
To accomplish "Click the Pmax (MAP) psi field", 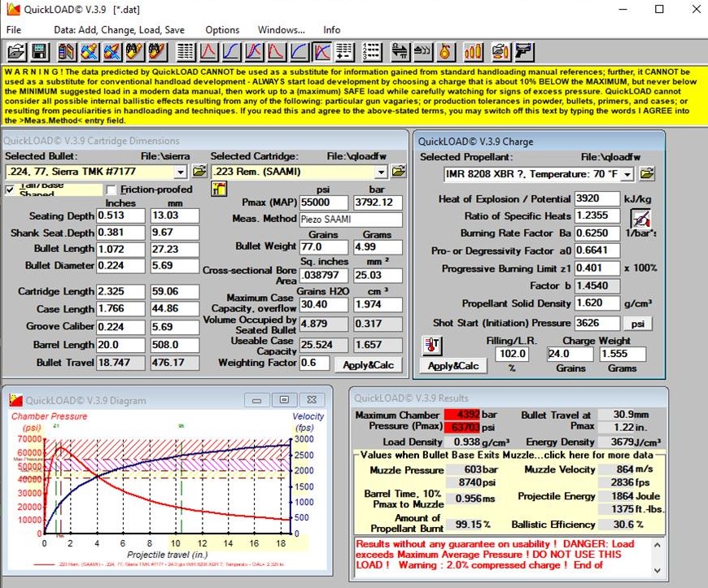I will point(324,203).
